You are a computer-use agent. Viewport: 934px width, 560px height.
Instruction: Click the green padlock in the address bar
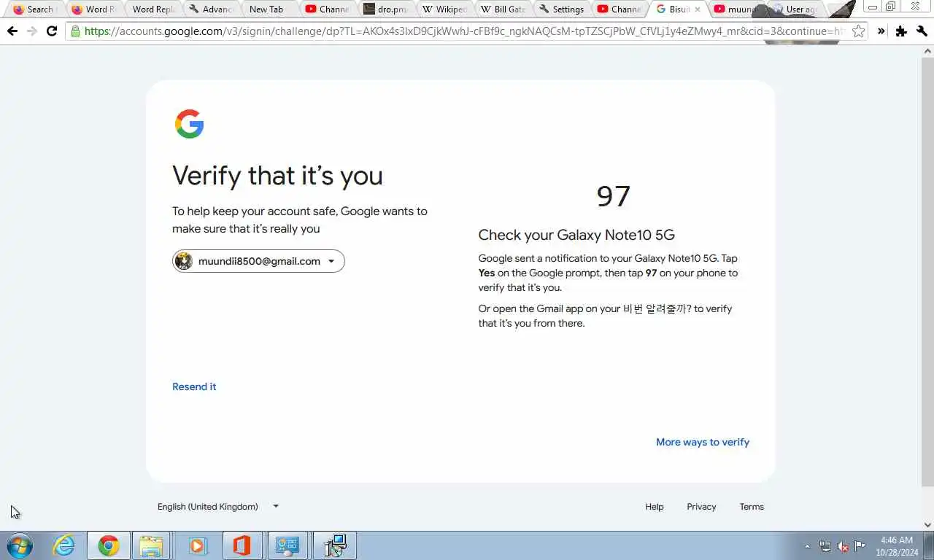tap(75, 31)
